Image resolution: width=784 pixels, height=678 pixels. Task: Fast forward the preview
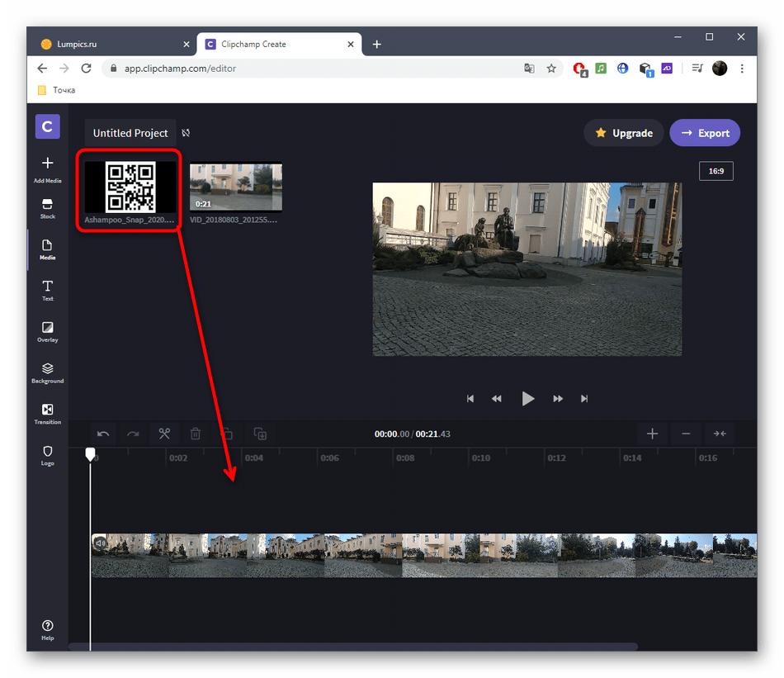tap(558, 399)
